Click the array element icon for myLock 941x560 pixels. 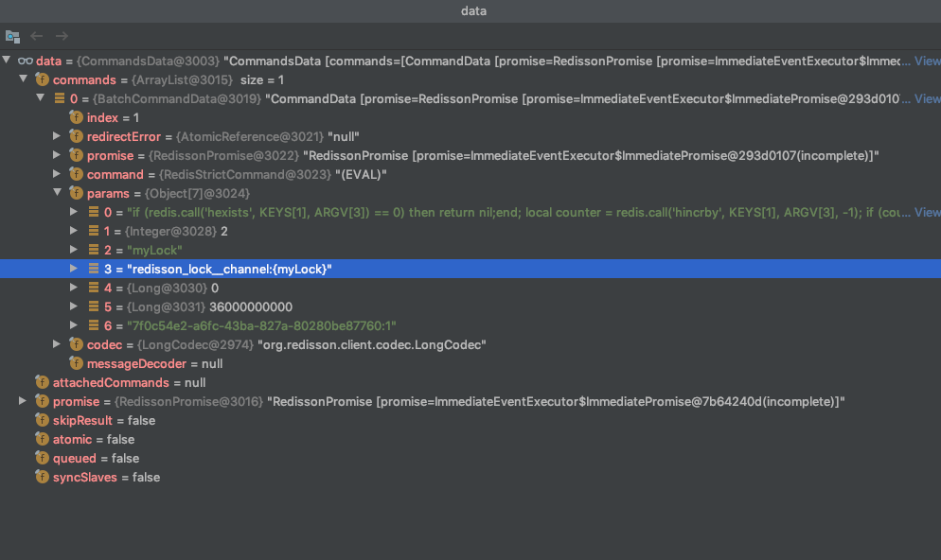pos(93,250)
